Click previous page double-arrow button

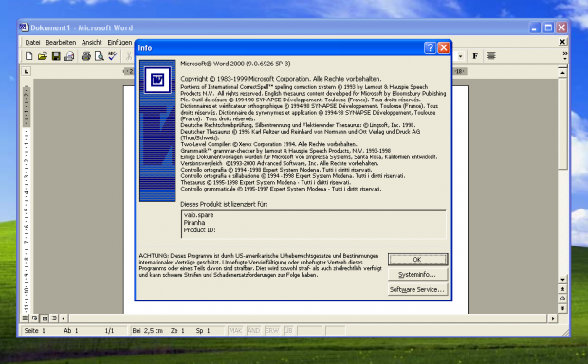[562, 289]
